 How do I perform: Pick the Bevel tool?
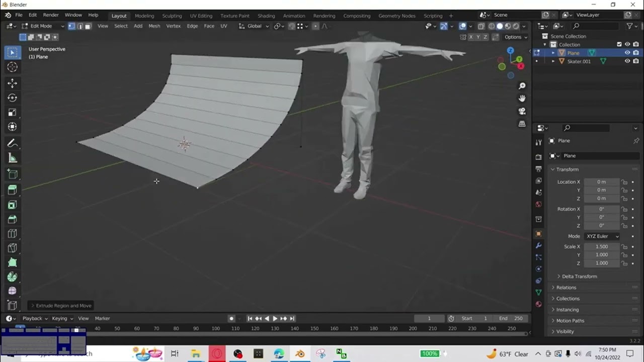(x=13, y=219)
